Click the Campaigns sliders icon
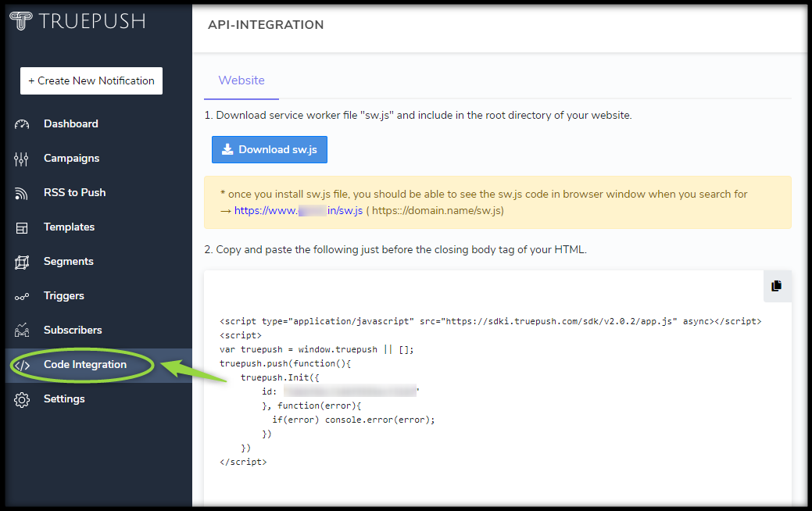Image resolution: width=812 pixels, height=511 pixels. tap(21, 159)
